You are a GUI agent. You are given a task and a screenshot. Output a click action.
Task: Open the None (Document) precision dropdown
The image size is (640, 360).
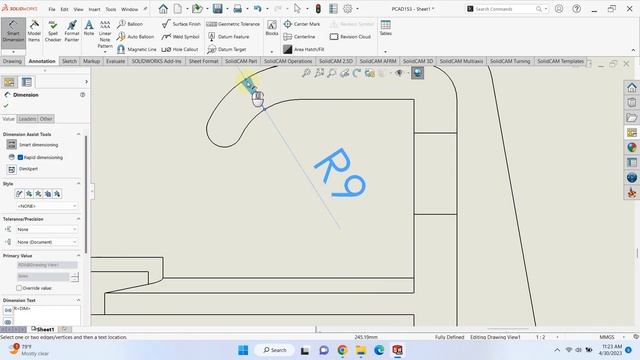coord(47,242)
